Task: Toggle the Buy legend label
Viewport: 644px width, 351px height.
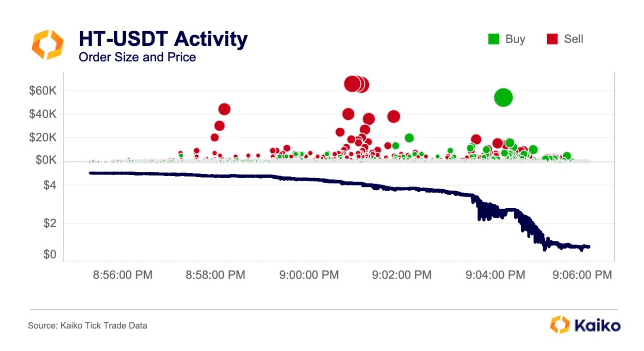Action: [515, 39]
